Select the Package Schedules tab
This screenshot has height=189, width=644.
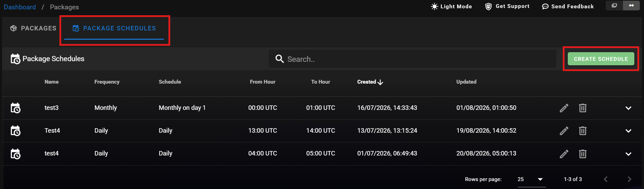[114, 28]
